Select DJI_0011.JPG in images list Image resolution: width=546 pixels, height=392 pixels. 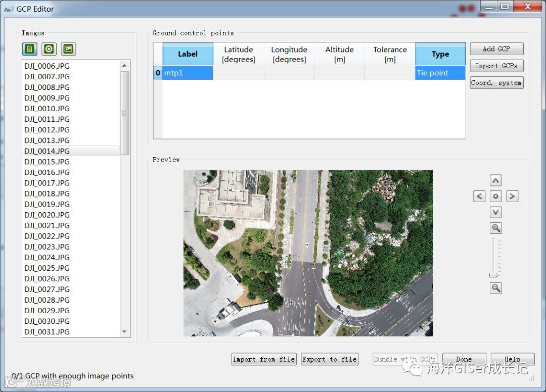coord(71,119)
